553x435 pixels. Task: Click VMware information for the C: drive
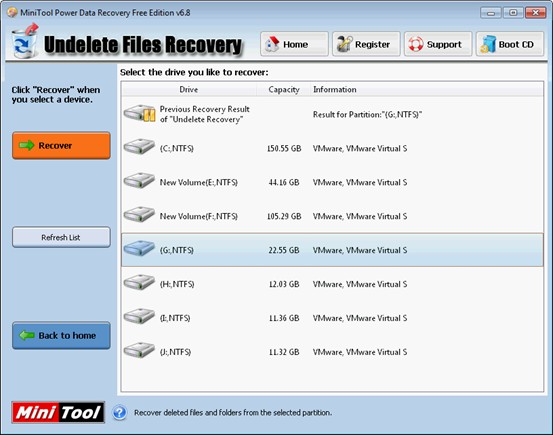360,148
